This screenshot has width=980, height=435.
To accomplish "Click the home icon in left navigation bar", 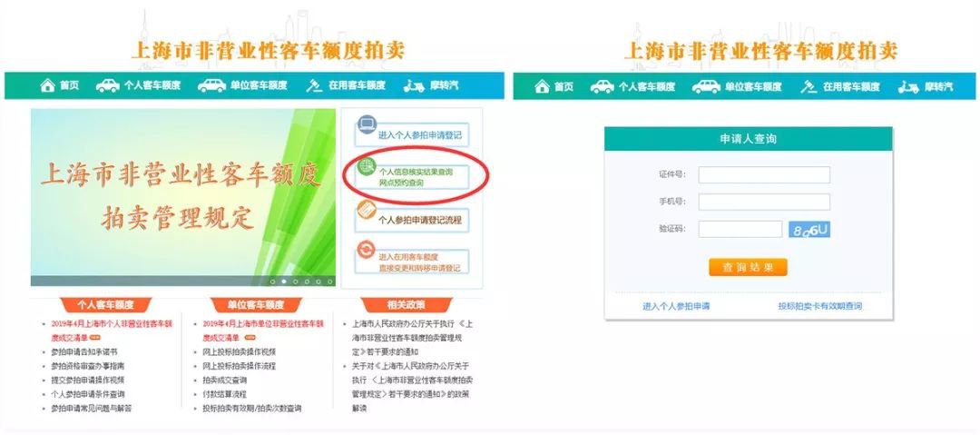I will 47,85.
